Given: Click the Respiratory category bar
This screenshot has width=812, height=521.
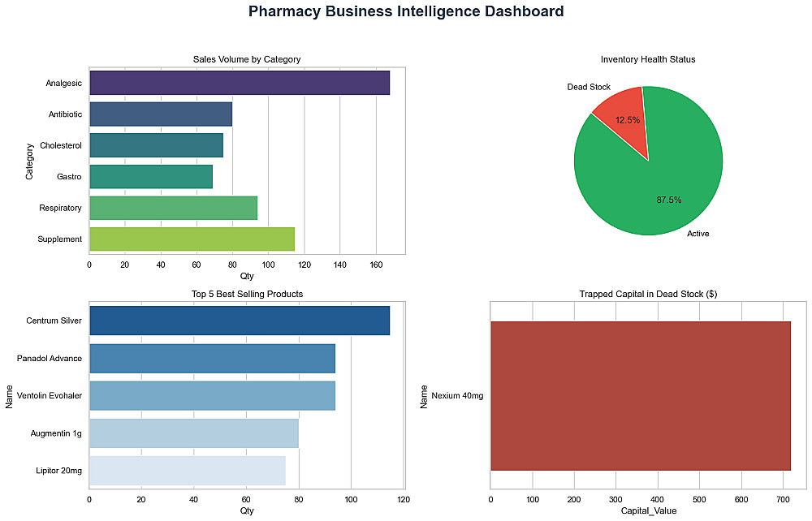Looking at the screenshot, I should point(173,208).
